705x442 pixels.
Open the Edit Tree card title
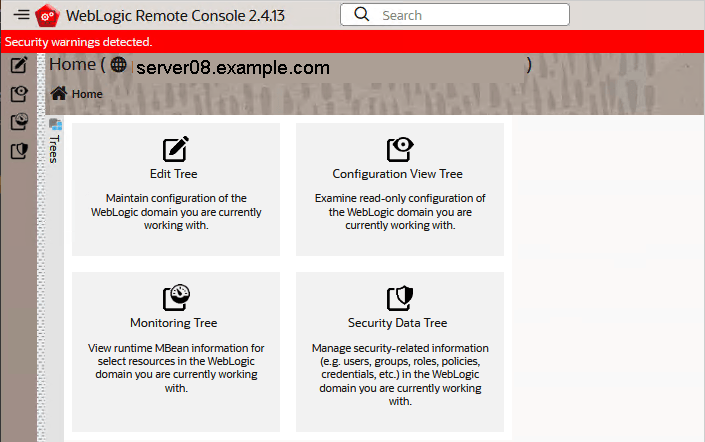174,174
